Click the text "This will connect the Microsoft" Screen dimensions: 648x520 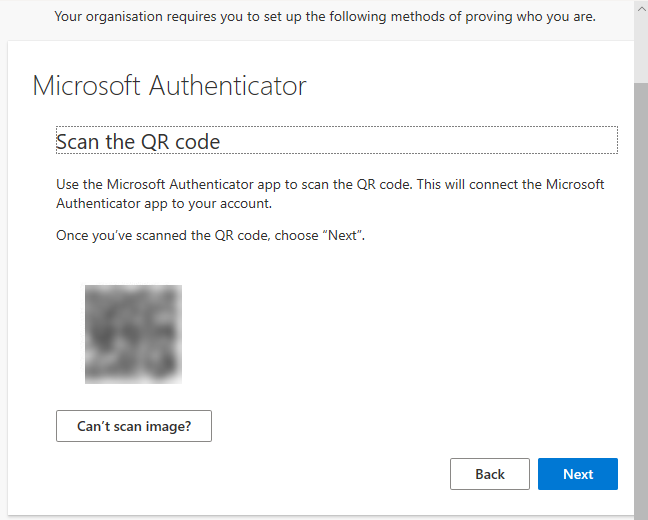tap(510, 184)
